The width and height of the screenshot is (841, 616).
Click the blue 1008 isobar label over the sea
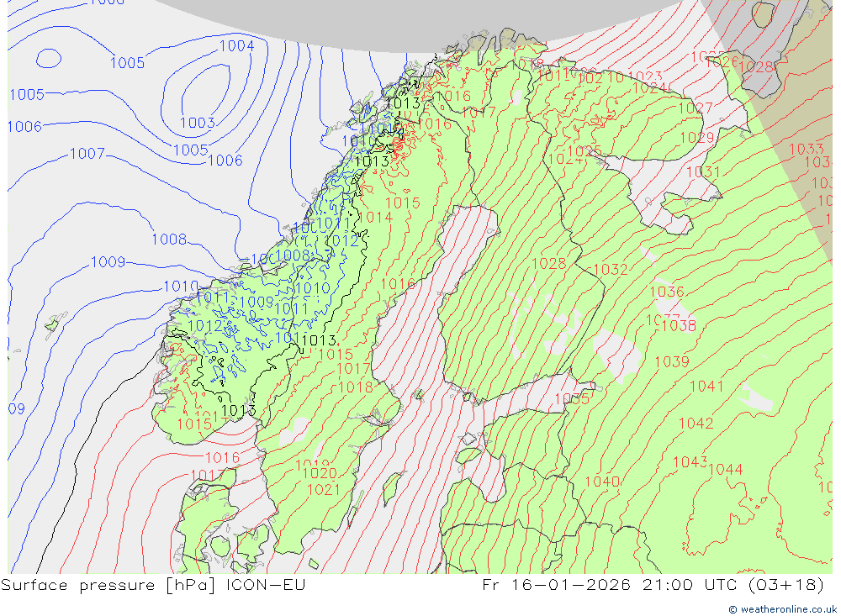click(x=170, y=240)
